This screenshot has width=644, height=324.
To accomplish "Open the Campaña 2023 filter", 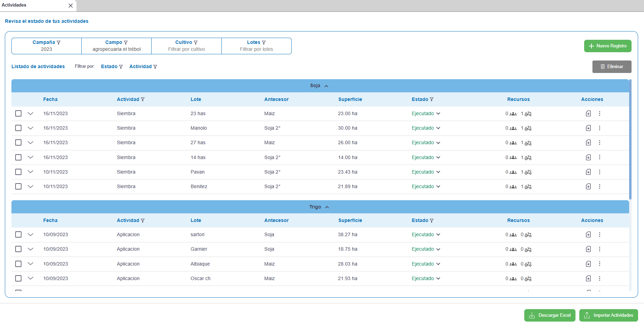I will pos(46,46).
